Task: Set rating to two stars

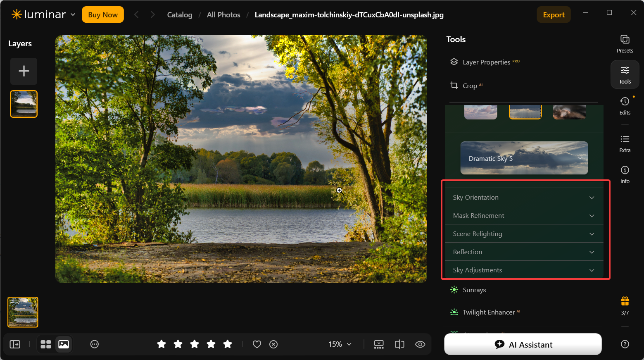Action: [178, 344]
